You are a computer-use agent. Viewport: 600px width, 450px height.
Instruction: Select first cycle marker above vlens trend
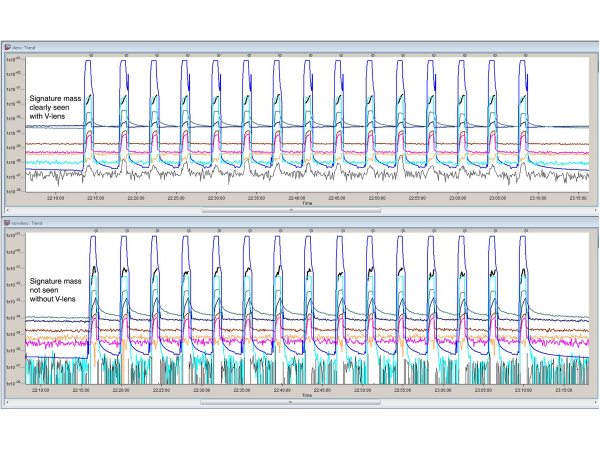(90, 54)
